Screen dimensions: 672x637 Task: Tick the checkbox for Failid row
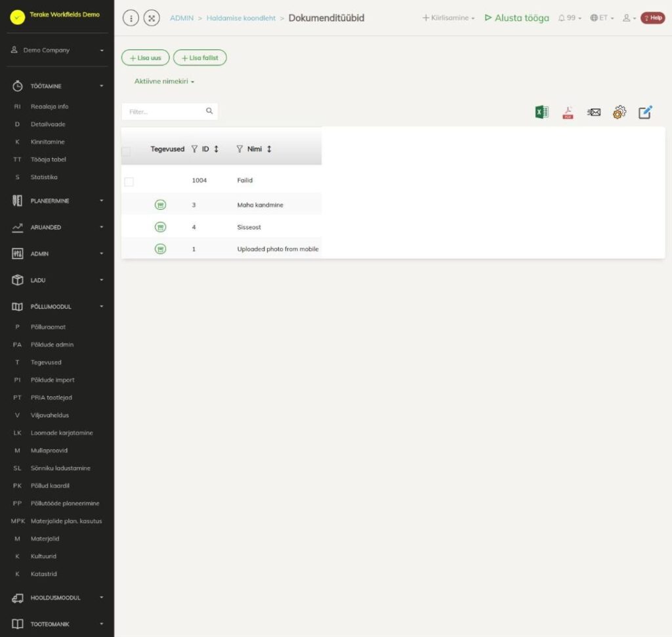[x=129, y=182]
